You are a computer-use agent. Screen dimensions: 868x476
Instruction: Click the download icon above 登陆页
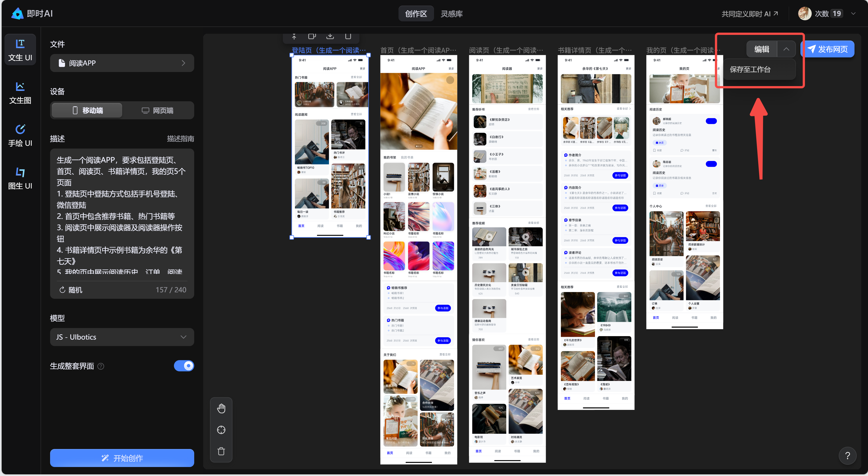(330, 36)
